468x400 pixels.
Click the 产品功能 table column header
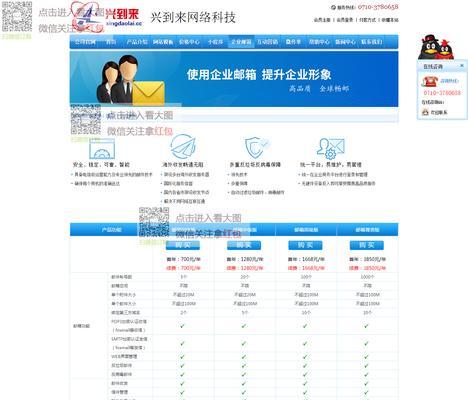tap(112, 230)
